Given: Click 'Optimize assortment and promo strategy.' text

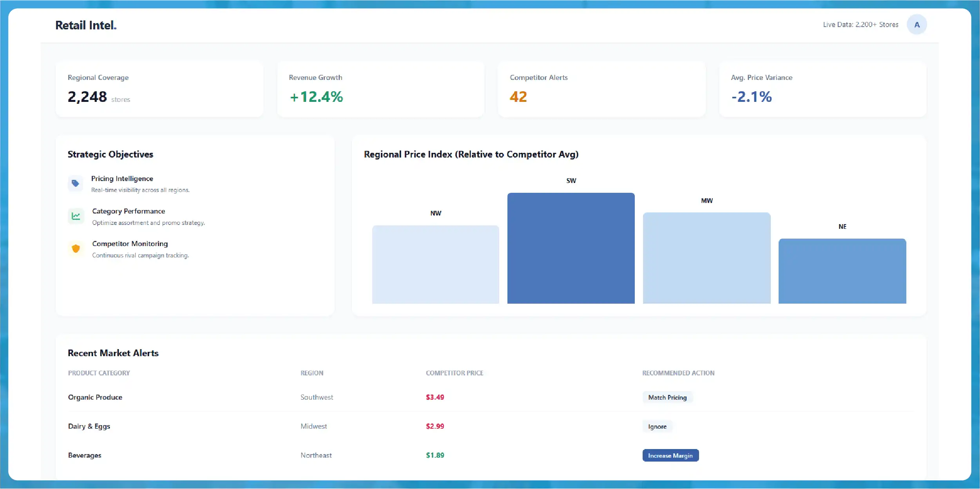Looking at the screenshot, I should coord(149,223).
